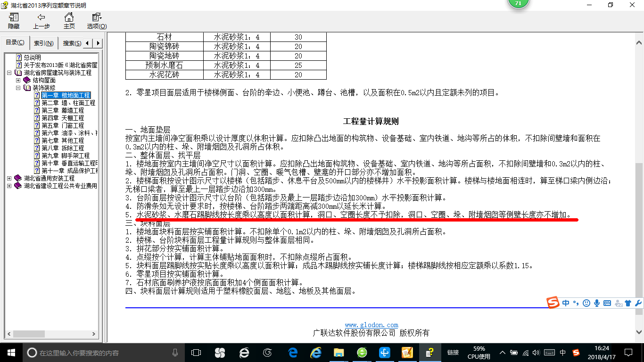Open 第十章 垂直运输工程 topic
This screenshot has width=644, height=362.
click(x=69, y=163)
